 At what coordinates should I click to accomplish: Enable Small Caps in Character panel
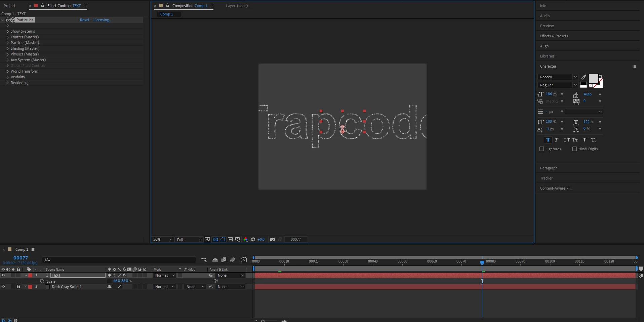(x=575, y=140)
